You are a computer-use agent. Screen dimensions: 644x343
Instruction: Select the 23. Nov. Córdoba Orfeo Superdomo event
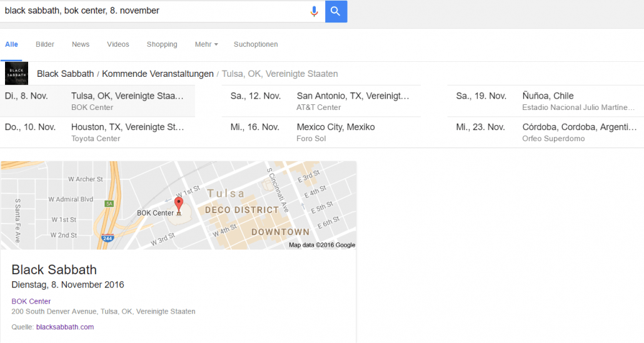pyautogui.click(x=546, y=132)
